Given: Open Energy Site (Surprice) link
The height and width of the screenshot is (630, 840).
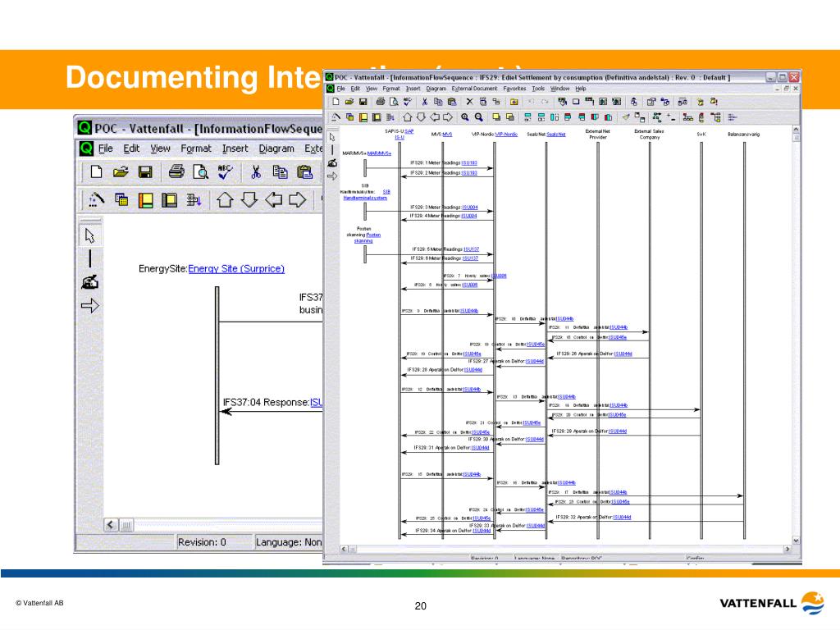Looking at the screenshot, I should tap(236, 268).
